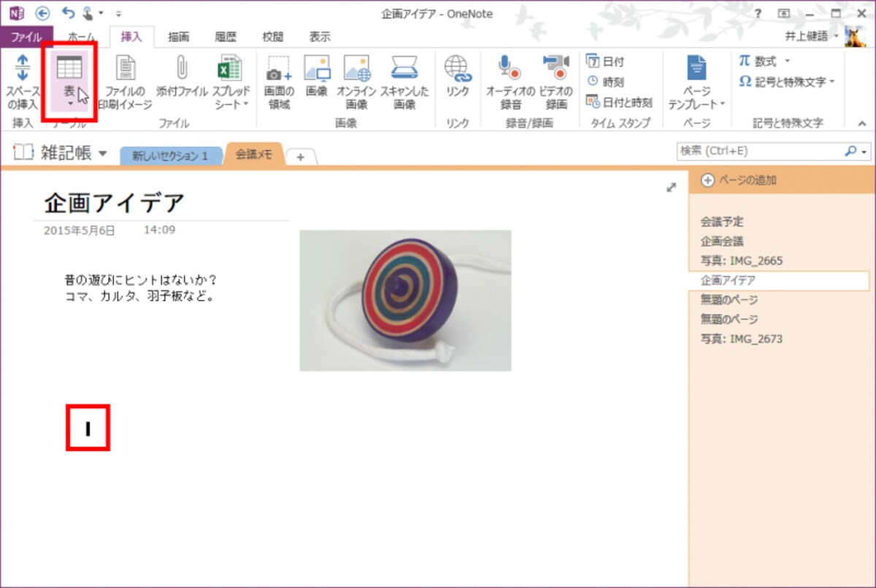
Task: Open the 写真: IMG_2665 page
Action: click(742, 261)
